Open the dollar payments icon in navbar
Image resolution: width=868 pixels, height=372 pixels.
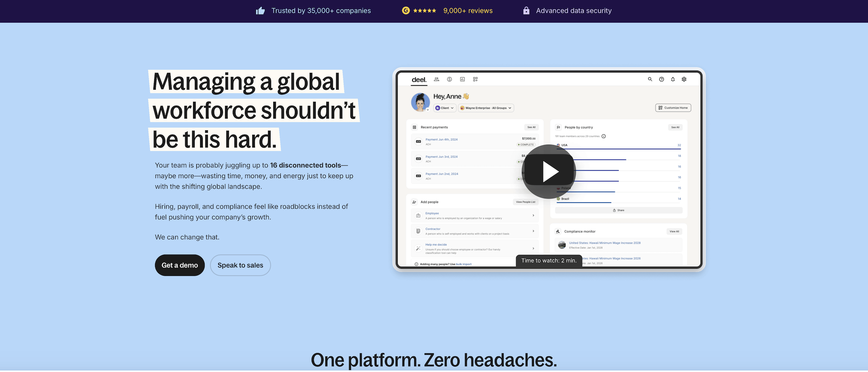[449, 79]
